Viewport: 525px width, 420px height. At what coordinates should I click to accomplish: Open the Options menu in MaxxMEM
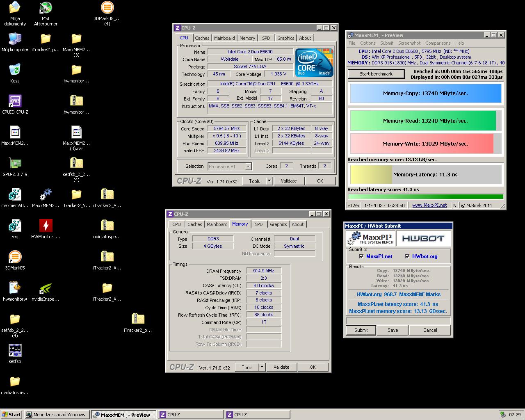pos(367,43)
